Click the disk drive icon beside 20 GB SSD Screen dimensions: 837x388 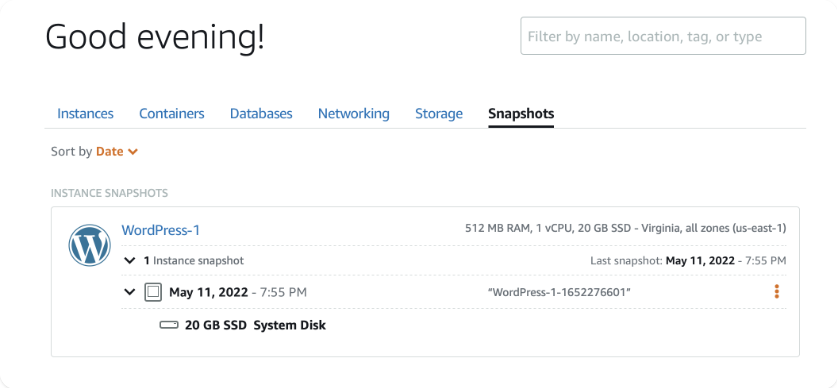click(169, 324)
